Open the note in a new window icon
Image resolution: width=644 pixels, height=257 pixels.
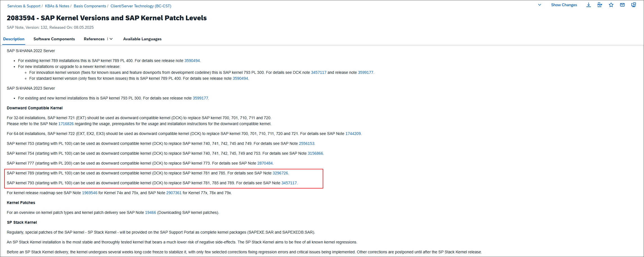click(634, 5)
